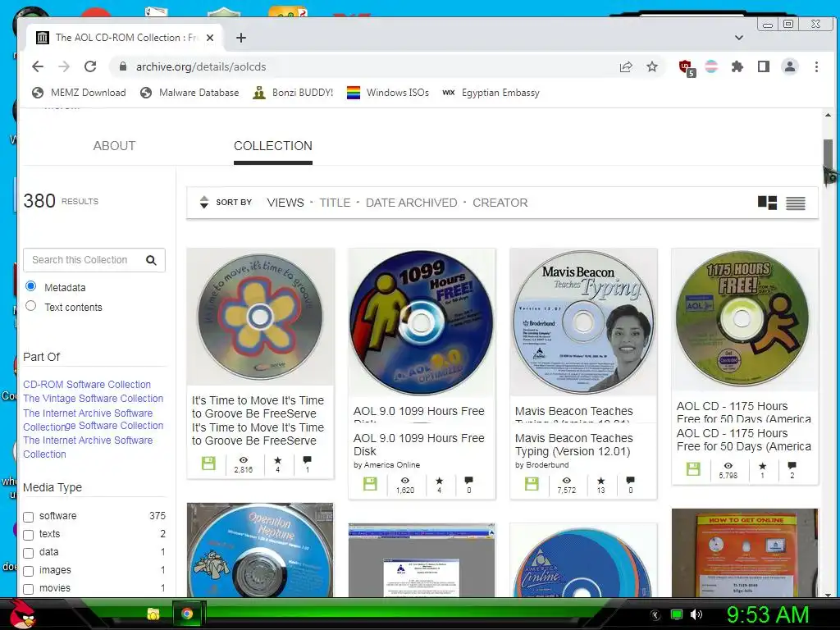Click views eye icon on AOL 9.0 card
The width and height of the screenshot is (840, 630).
(405, 481)
